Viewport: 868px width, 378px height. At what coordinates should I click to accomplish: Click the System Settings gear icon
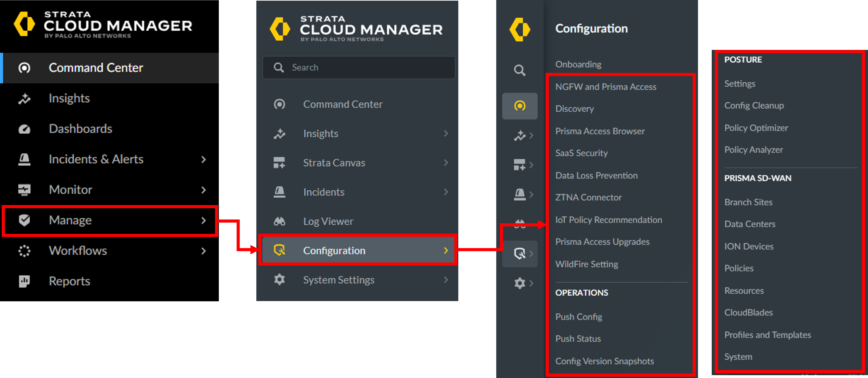(279, 280)
